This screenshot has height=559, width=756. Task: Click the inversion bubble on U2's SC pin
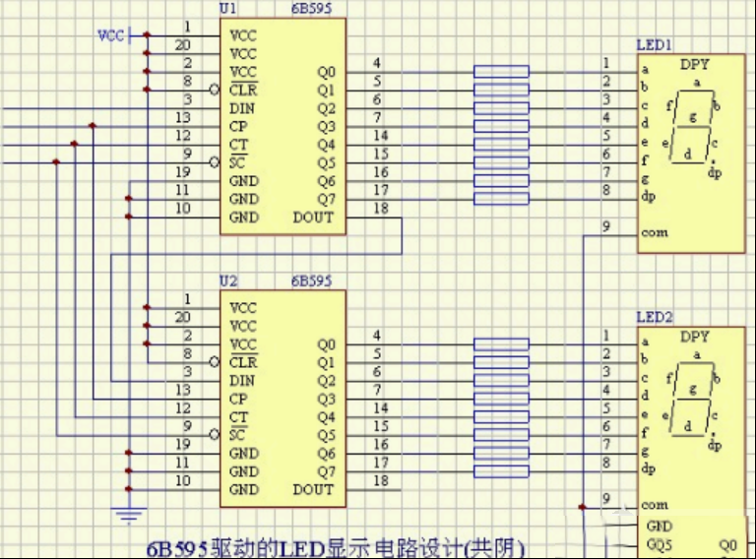[x=215, y=435]
